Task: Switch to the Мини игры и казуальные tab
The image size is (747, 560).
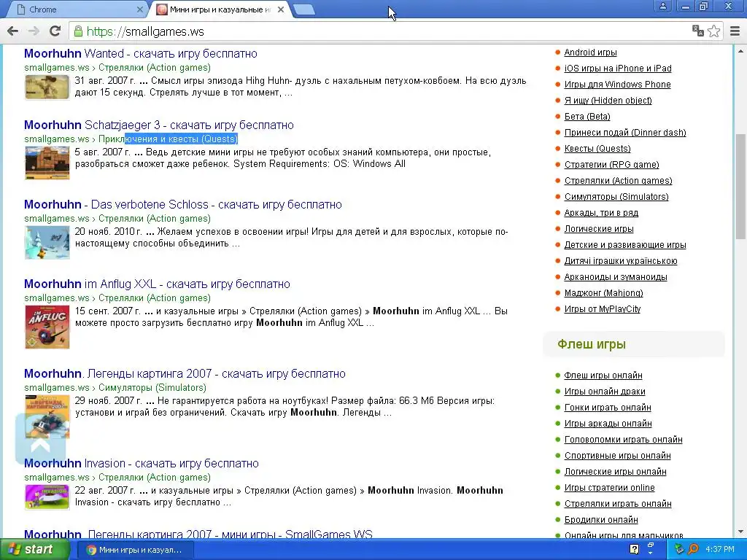Action: pos(220,9)
